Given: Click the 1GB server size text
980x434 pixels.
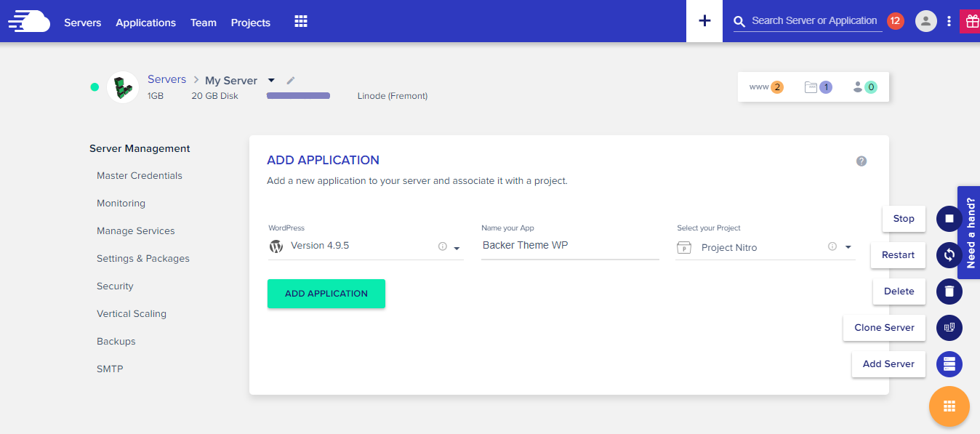Looking at the screenshot, I should pos(156,96).
